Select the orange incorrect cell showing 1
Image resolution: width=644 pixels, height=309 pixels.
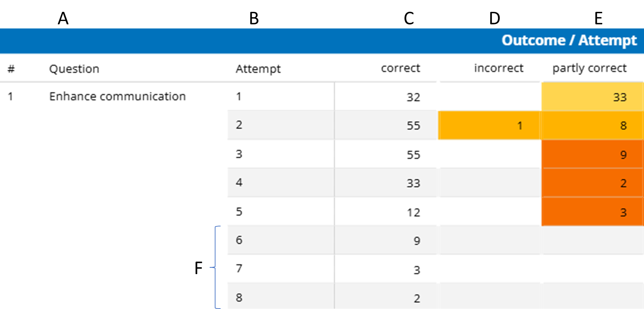(x=489, y=126)
